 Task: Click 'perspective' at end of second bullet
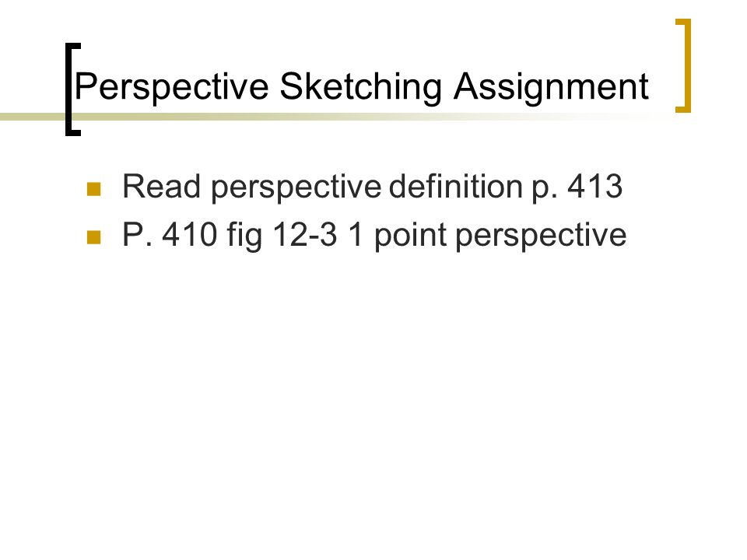(x=542, y=236)
